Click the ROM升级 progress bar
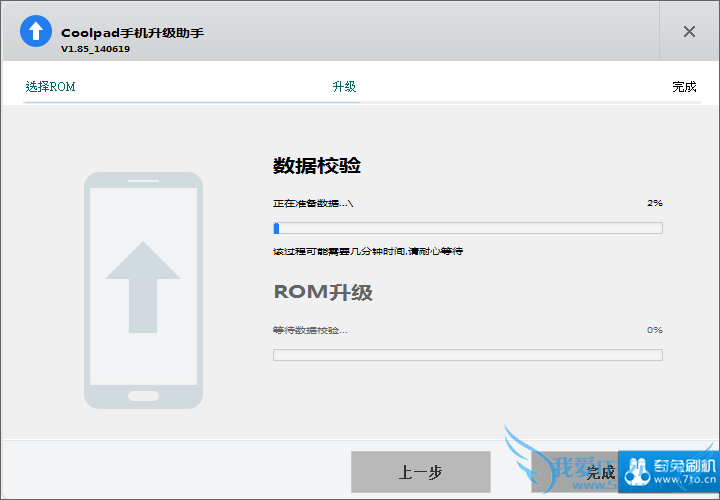Viewport: 720px width, 500px height. (467, 355)
